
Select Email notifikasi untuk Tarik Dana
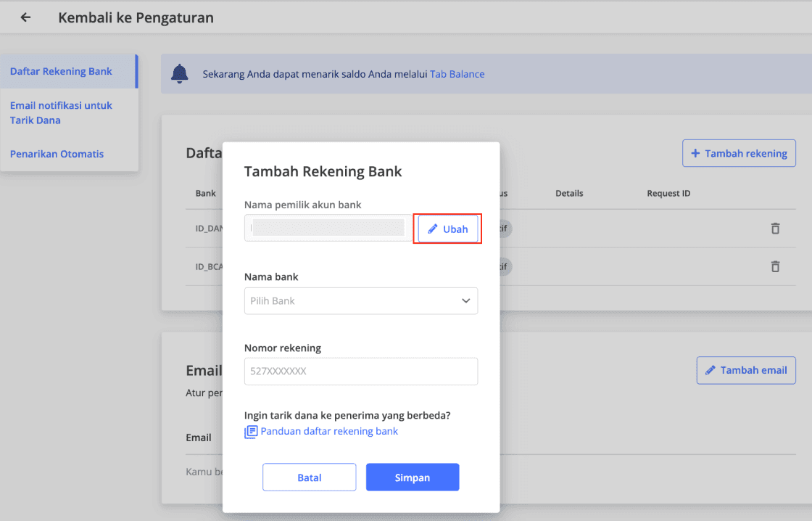click(x=62, y=112)
